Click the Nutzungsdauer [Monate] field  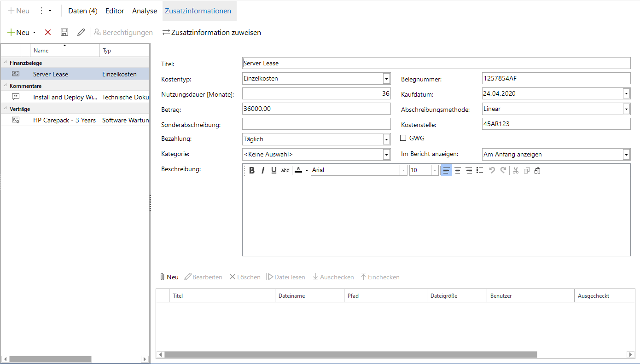click(x=316, y=94)
